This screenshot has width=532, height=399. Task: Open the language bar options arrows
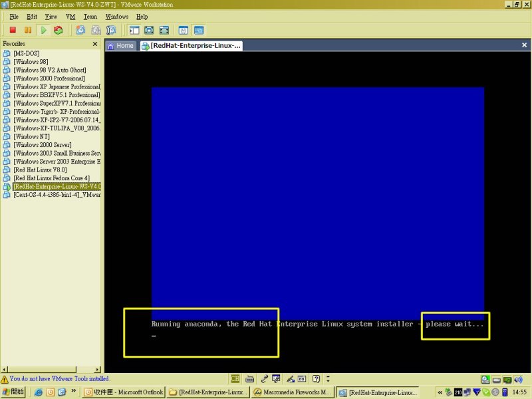pyautogui.click(x=328, y=378)
